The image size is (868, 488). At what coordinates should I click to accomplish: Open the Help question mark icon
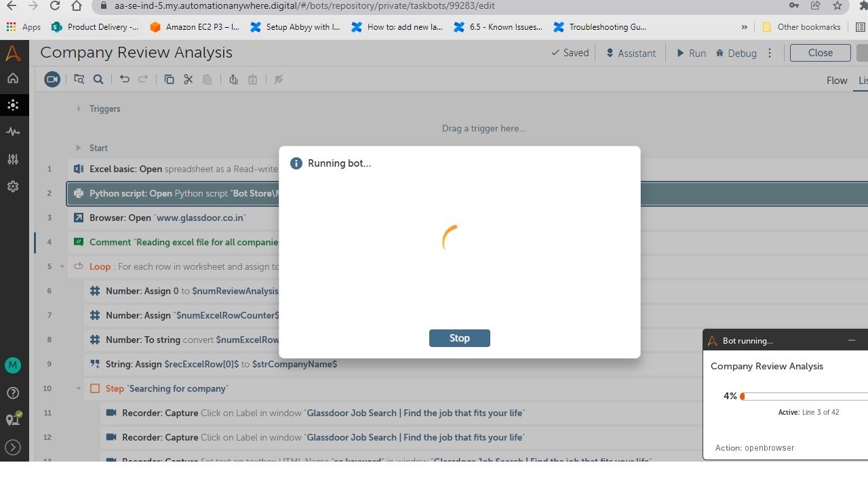click(13, 392)
